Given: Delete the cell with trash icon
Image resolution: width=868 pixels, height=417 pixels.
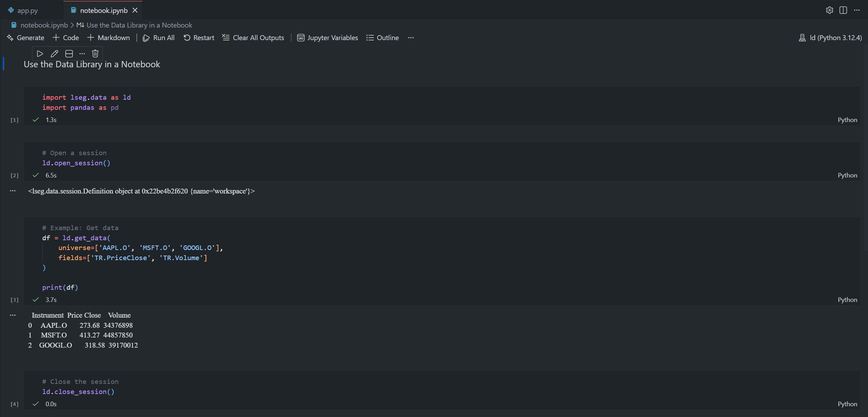Looking at the screenshot, I should (95, 54).
